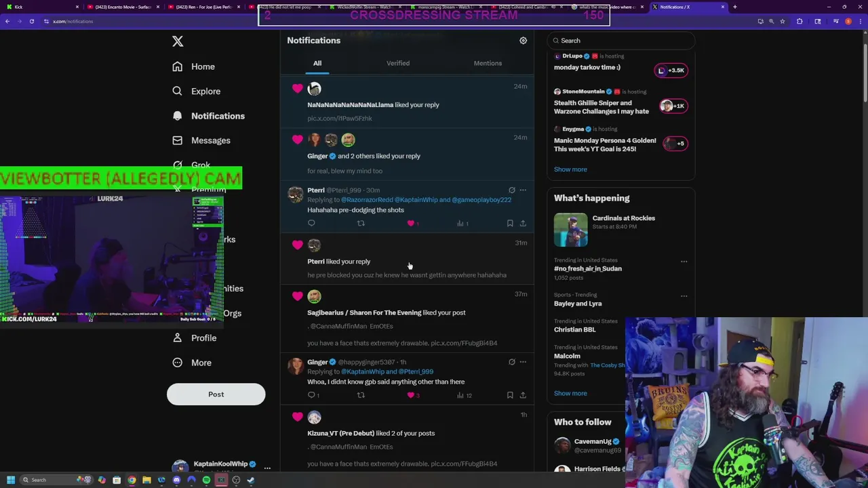The image size is (868, 488).
Task: Open Notifications in X sidebar
Action: click(x=208, y=116)
